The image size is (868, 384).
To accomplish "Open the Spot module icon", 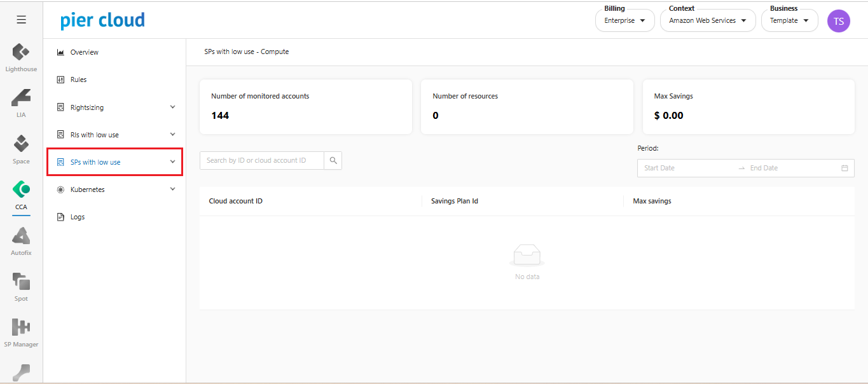I will pyautogui.click(x=21, y=282).
